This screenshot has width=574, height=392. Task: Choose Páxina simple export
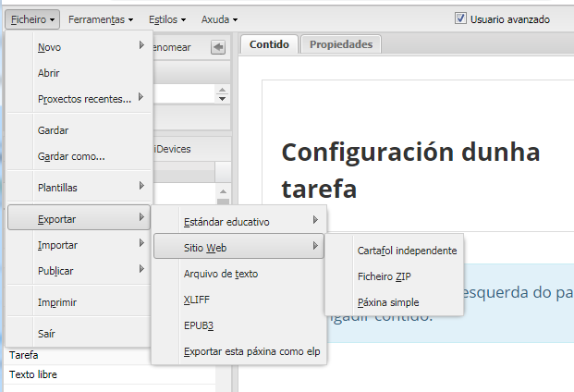pyautogui.click(x=395, y=302)
